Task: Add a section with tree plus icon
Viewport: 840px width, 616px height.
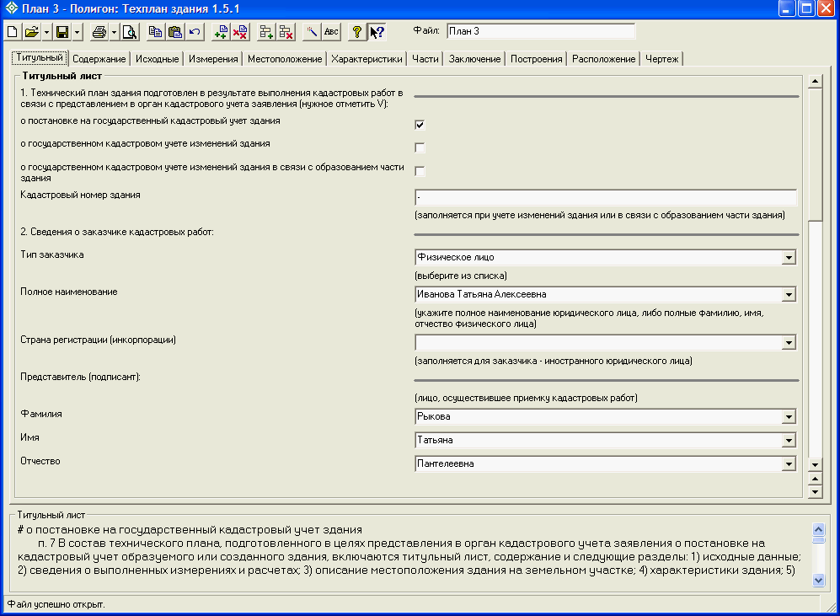Action: (x=266, y=32)
